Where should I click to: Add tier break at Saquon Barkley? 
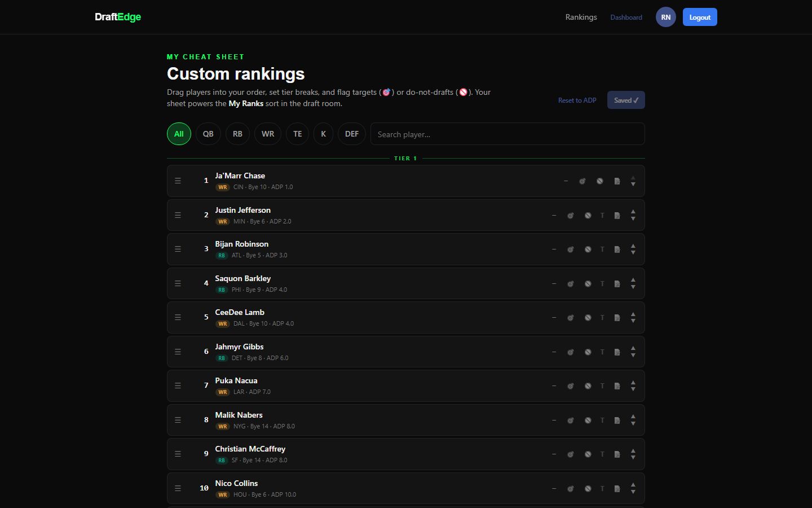[602, 283]
